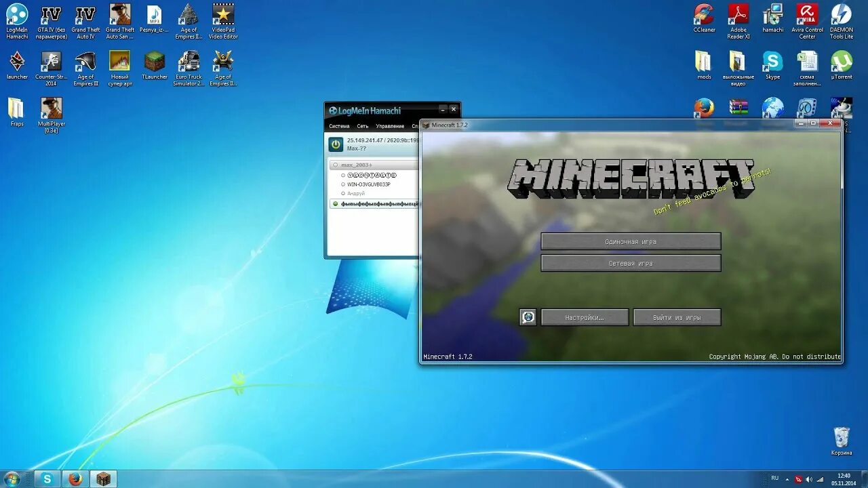Open the CCleaner desktop shortcut
Image resolution: width=868 pixels, height=488 pixels.
tap(704, 19)
